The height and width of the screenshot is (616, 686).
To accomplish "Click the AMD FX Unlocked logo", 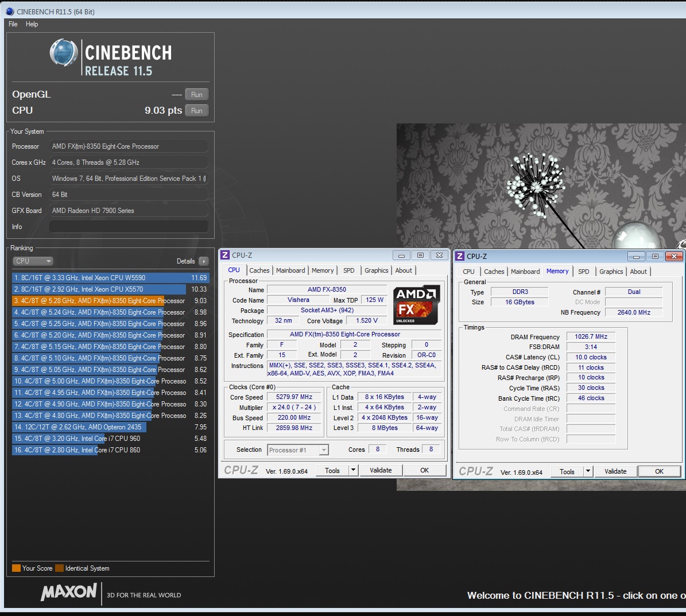I will pyautogui.click(x=416, y=305).
